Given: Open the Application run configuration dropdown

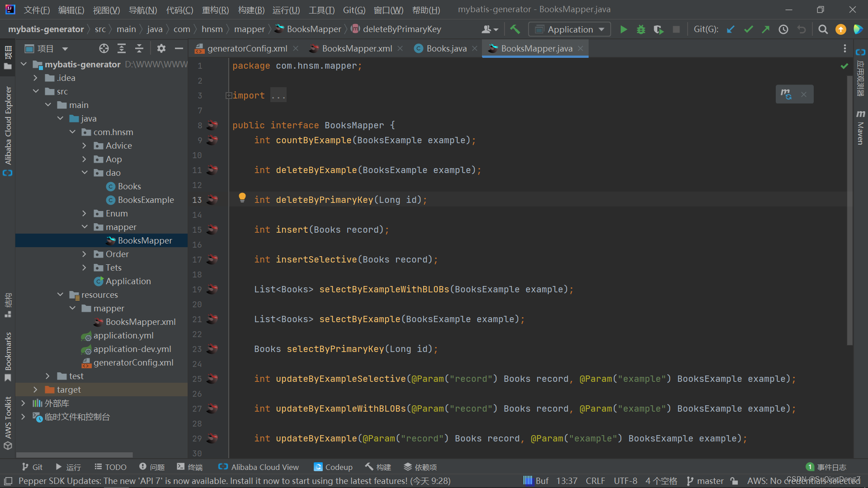Looking at the screenshot, I should (x=570, y=29).
